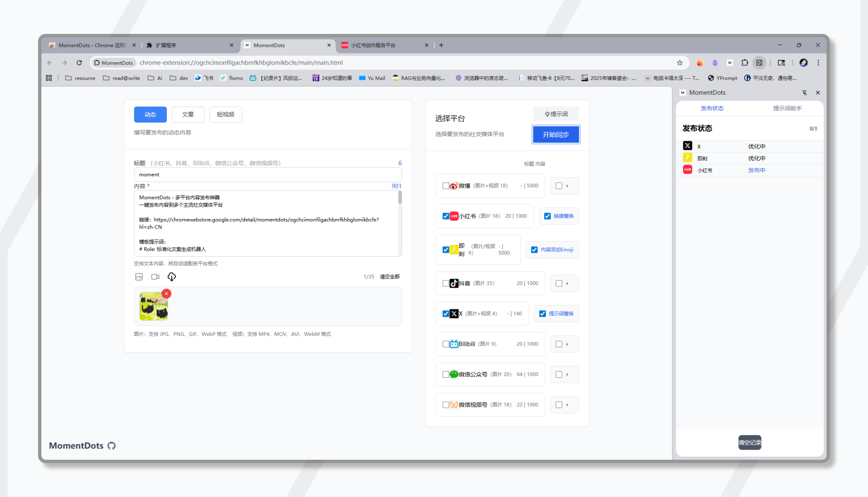The image size is (868, 497).
Task: Open the GitHub icon beside MomentDots
Action: [112, 445]
